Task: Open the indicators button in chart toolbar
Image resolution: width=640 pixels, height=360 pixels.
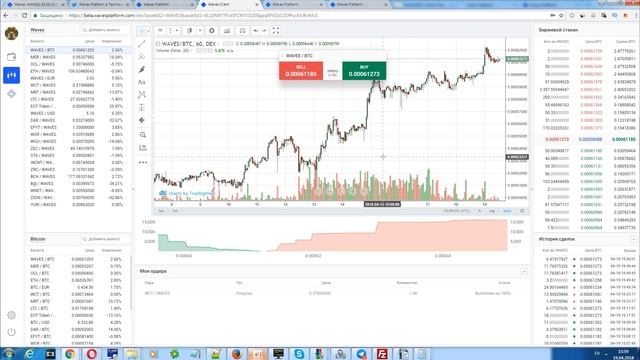Action: click(x=227, y=31)
